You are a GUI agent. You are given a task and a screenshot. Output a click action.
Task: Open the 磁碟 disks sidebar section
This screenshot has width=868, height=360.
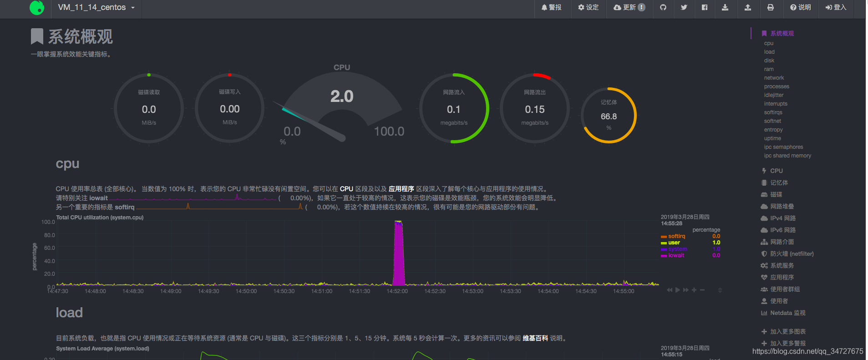coord(772,195)
